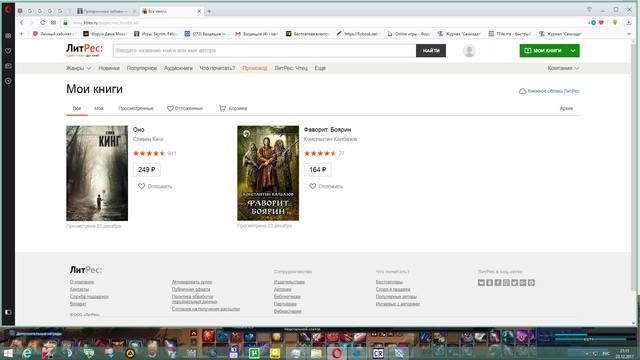Click the Twitter icon in the footer social row
The width and height of the screenshot is (640, 360).
(515, 282)
